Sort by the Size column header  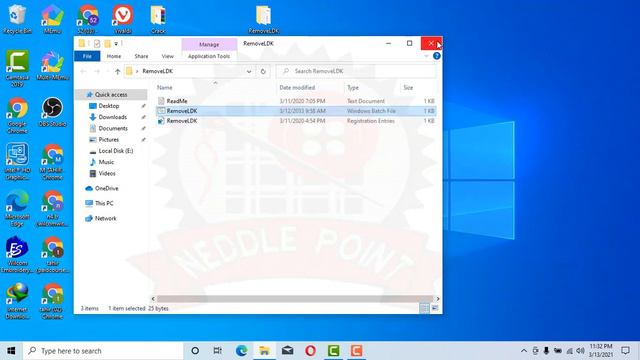pos(408,87)
